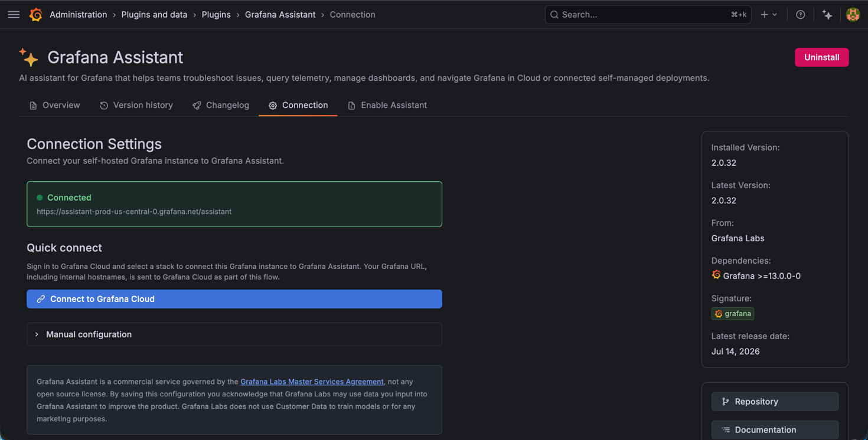Click the Grafana Assistant sparkle logo in header
This screenshot has width=868, height=440.
point(28,57)
